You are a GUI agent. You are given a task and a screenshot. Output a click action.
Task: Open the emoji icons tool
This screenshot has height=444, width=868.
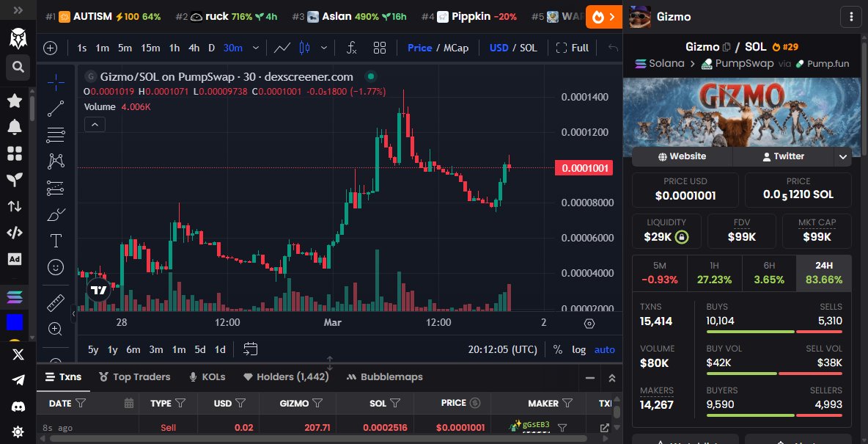[x=56, y=267]
